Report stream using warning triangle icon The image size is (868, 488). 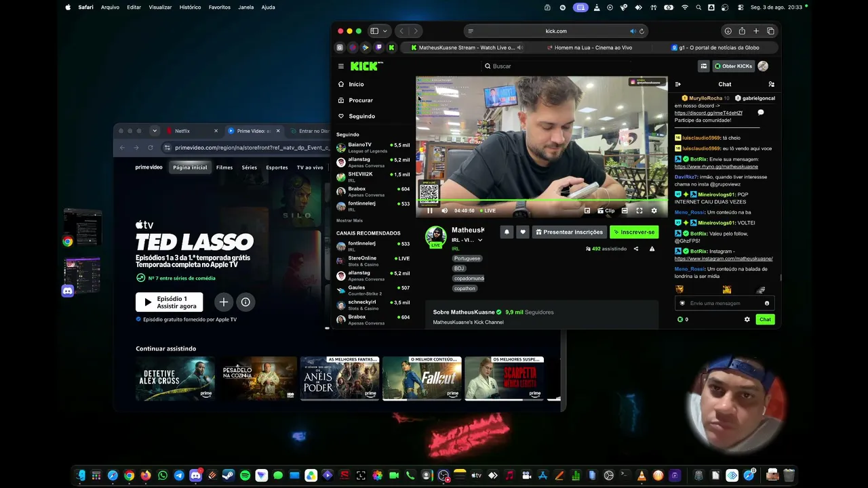(652, 249)
